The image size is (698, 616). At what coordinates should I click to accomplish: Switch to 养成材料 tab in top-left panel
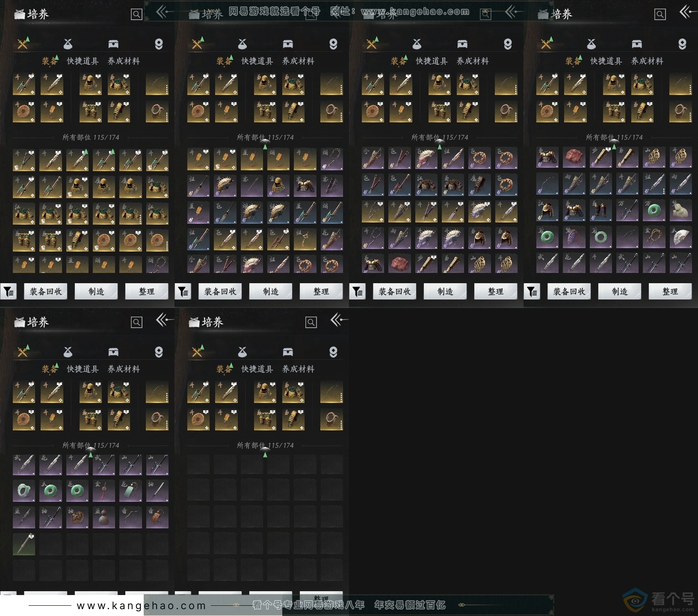click(124, 61)
